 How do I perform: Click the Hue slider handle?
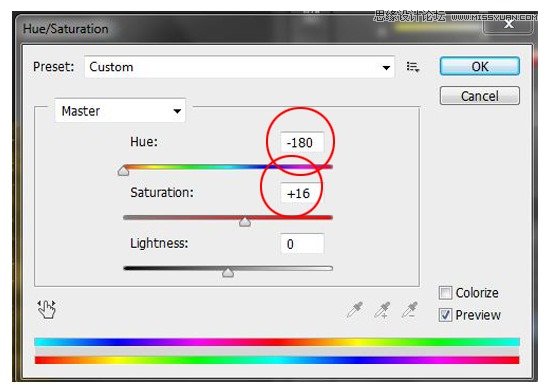pos(123,171)
